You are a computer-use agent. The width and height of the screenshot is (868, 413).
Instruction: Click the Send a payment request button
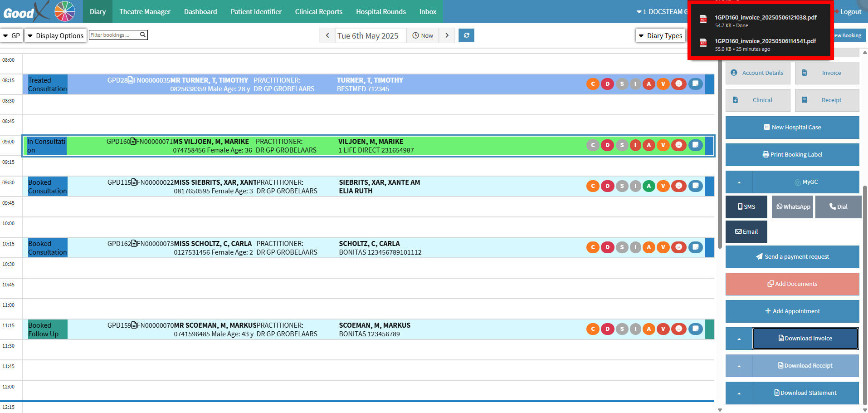click(792, 257)
